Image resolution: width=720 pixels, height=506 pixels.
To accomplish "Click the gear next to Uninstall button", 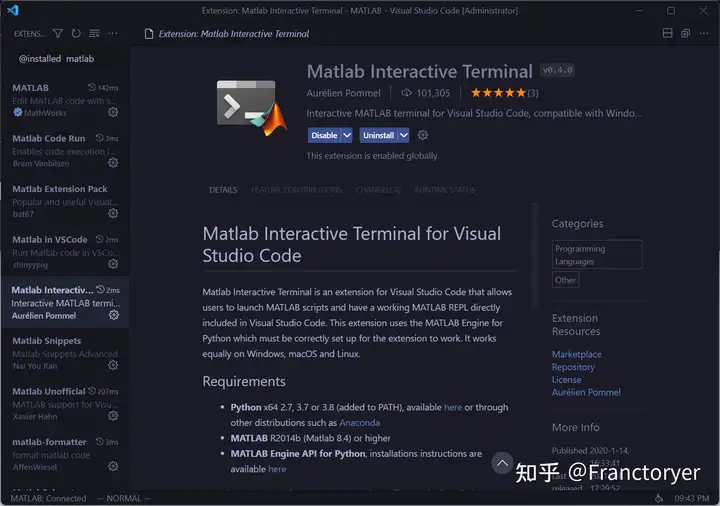I will click(x=422, y=135).
